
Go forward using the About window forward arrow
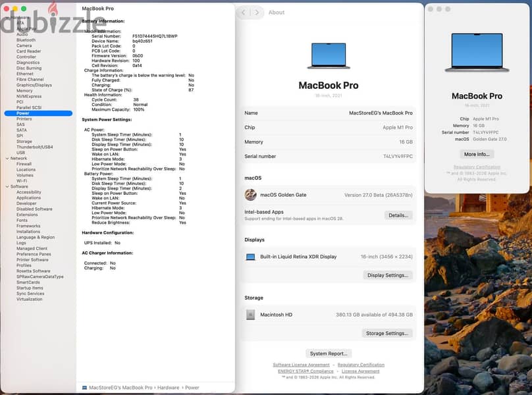[257, 13]
